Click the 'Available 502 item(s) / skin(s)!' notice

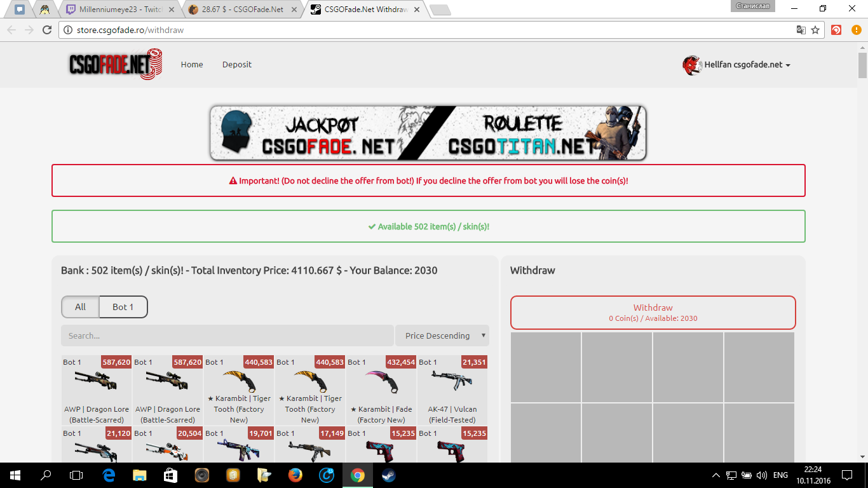[x=428, y=226]
